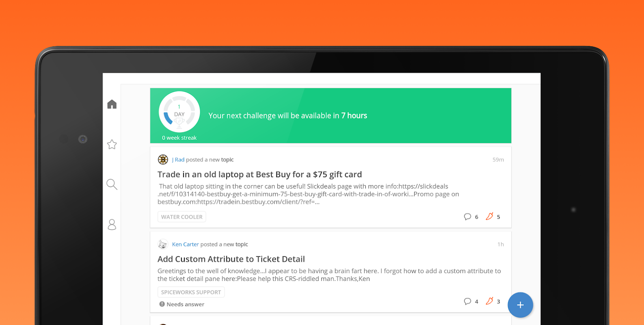
Task: Open Ken Carter's profile name link
Action: (185, 244)
